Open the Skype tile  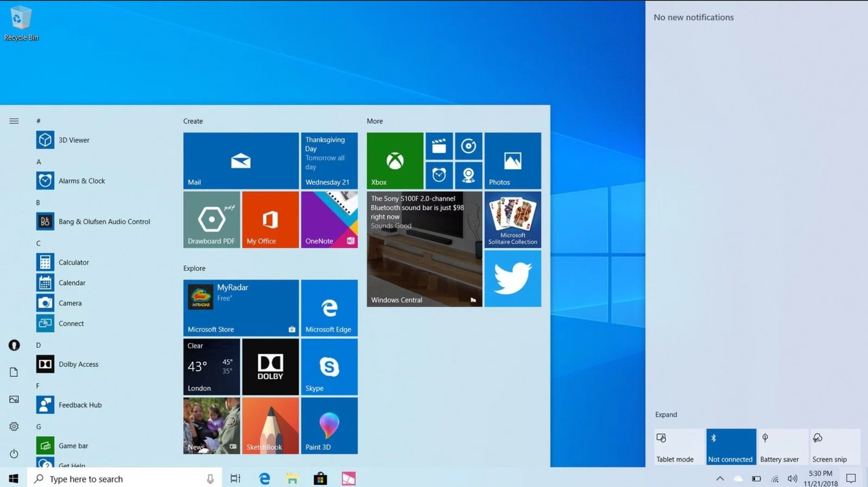[329, 367]
